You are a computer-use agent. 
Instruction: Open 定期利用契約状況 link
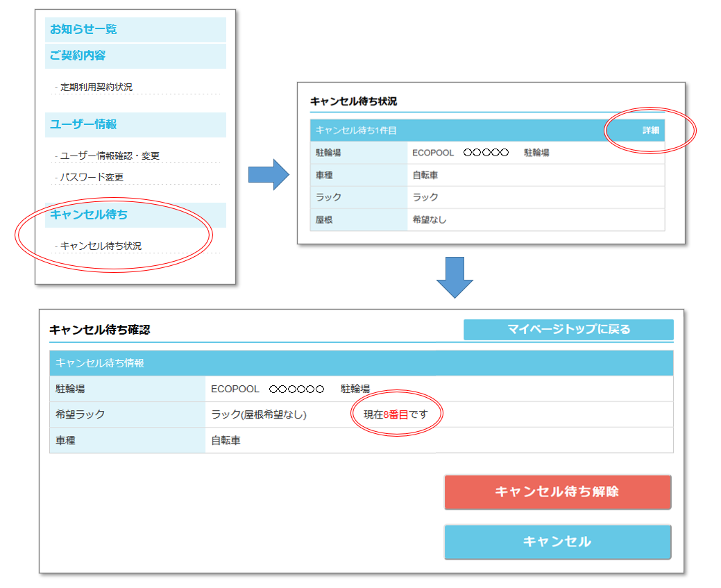click(96, 87)
